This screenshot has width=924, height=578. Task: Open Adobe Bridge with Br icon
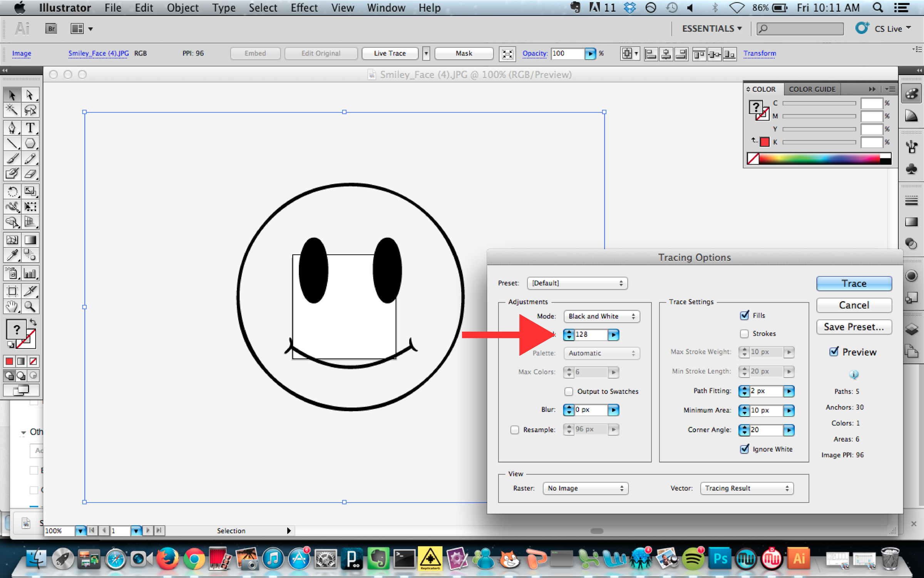click(51, 29)
